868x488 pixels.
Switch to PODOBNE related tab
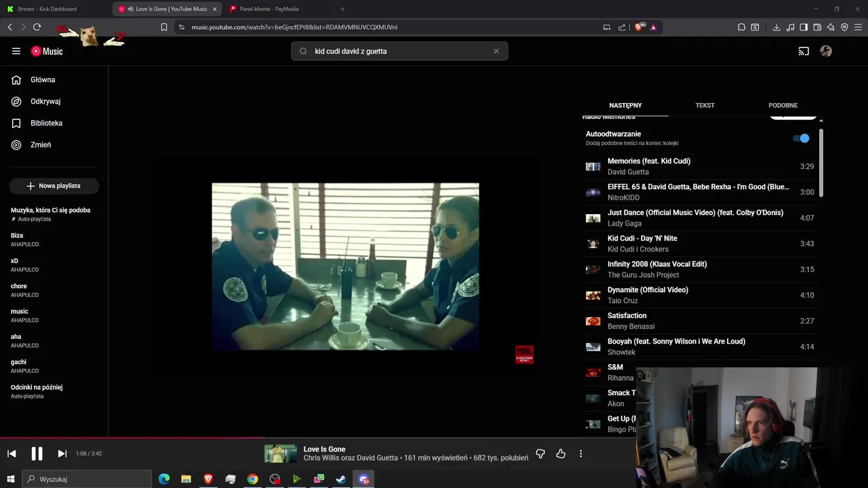tap(783, 105)
